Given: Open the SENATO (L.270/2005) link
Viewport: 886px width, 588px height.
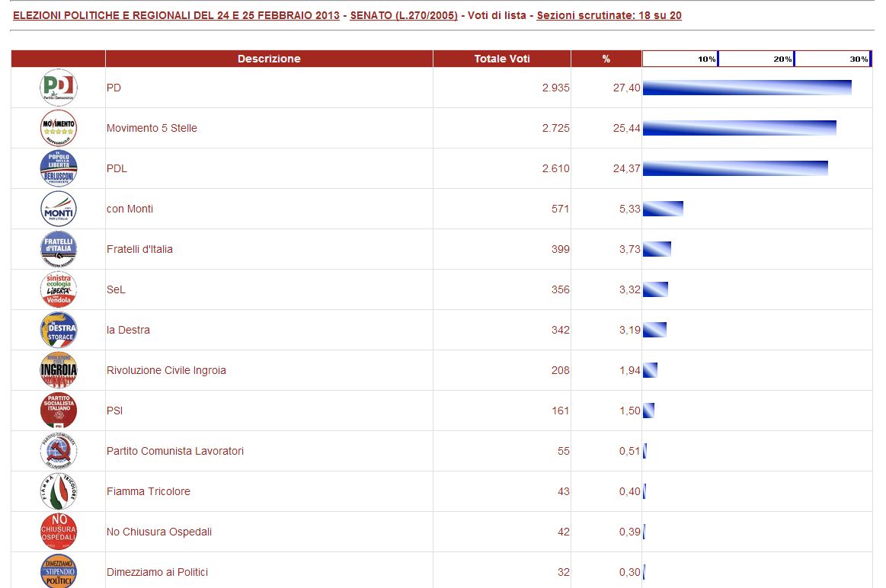Looking at the screenshot, I should [404, 15].
